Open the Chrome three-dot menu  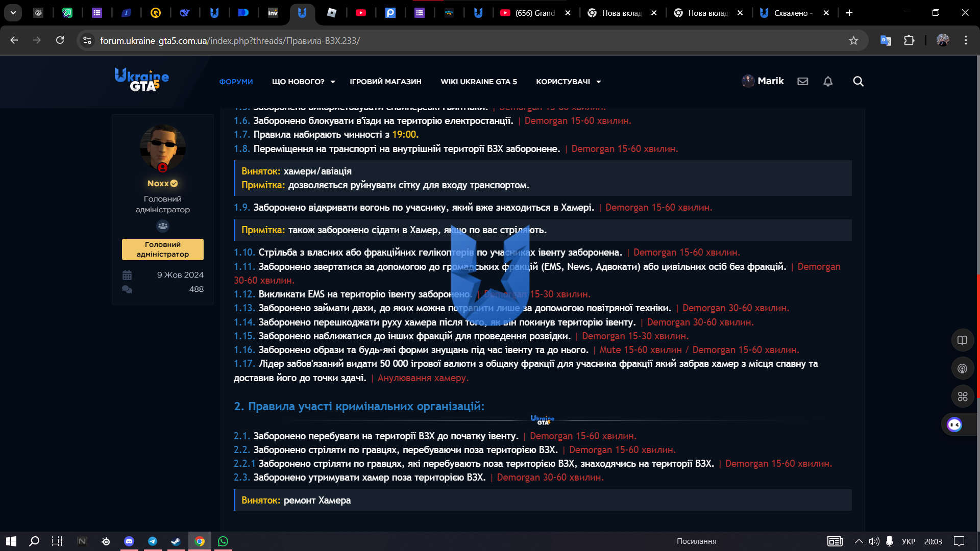(966, 40)
